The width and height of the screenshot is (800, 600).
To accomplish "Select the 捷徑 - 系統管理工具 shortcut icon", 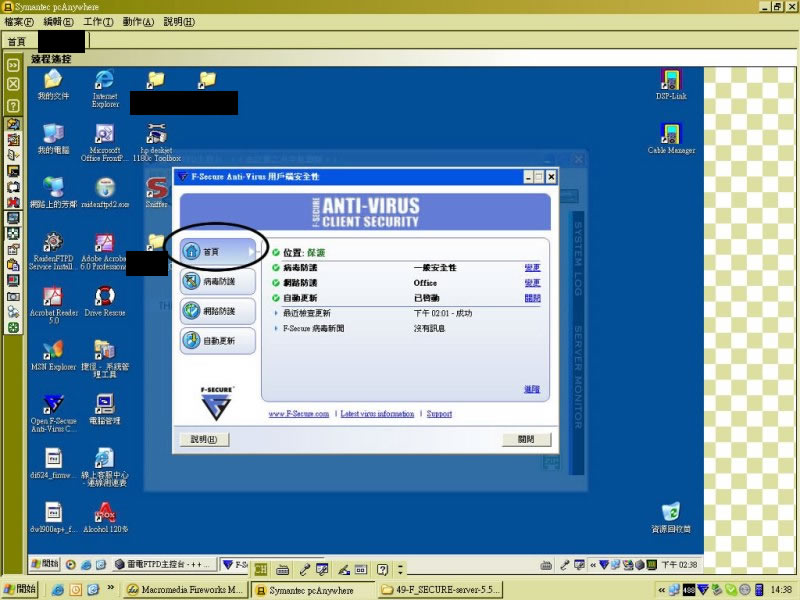I will [x=105, y=359].
